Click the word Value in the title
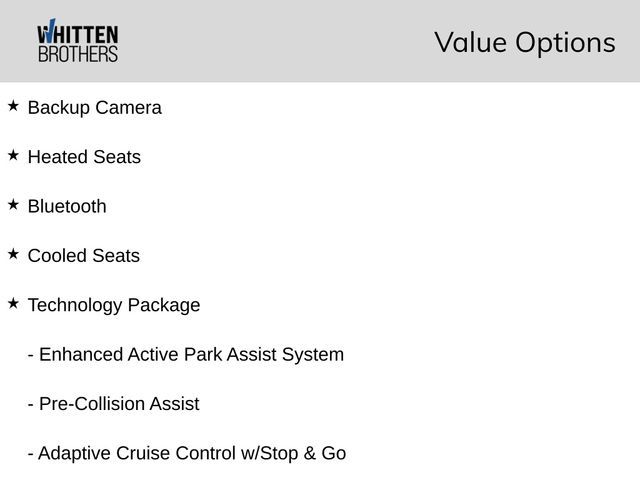This screenshot has width=640, height=480. click(x=470, y=42)
